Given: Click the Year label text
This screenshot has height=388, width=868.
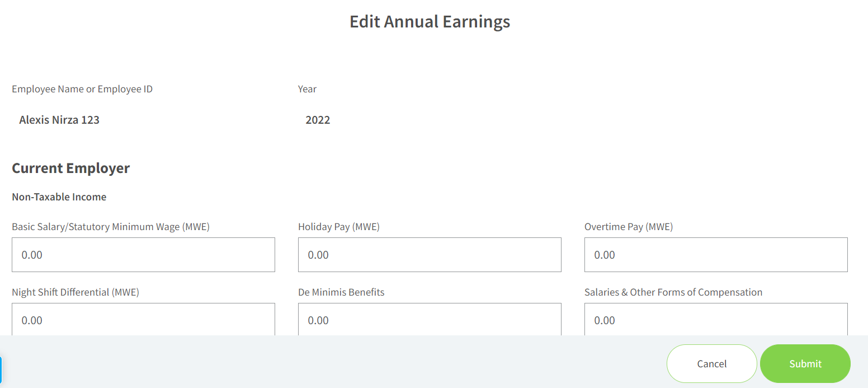Looking at the screenshot, I should [308, 89].
